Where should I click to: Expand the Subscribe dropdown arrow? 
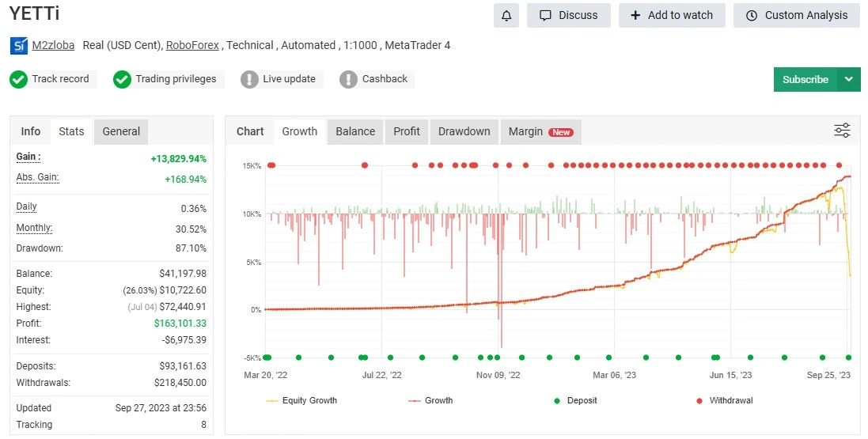tap(849, 79)
